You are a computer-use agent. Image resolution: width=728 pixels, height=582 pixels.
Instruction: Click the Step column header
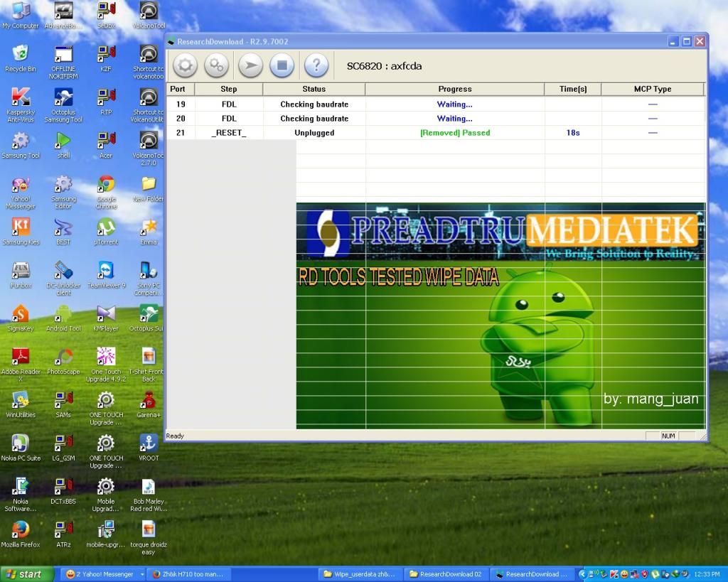pyautogui.click(x=228, y=89)
